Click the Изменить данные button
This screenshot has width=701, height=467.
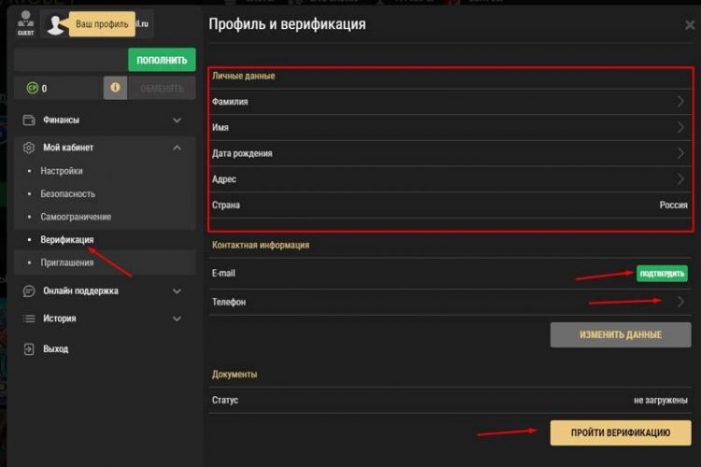[x=621, y=335]
